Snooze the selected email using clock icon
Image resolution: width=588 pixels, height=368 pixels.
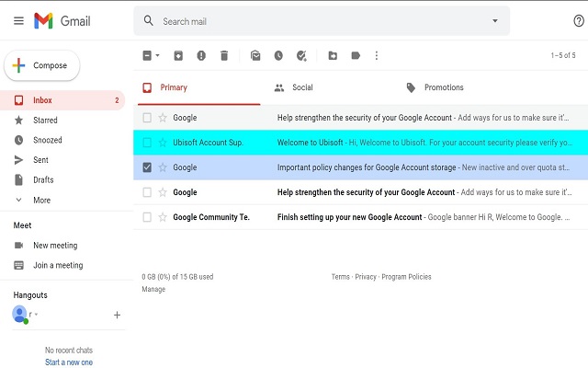tap(278, 55)
